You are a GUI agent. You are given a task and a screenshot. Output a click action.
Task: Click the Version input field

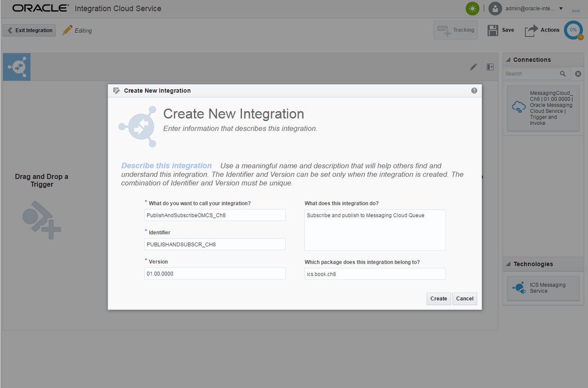click(215, 273)
